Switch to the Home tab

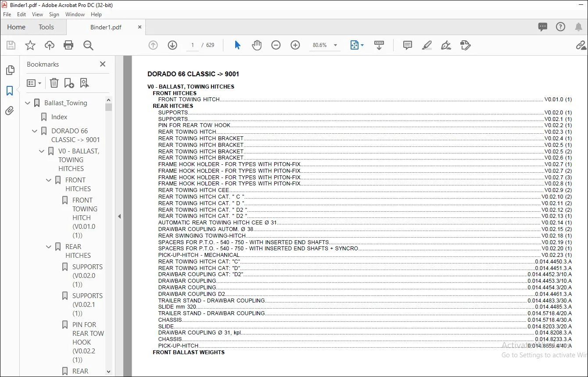(x=16, y=27)
